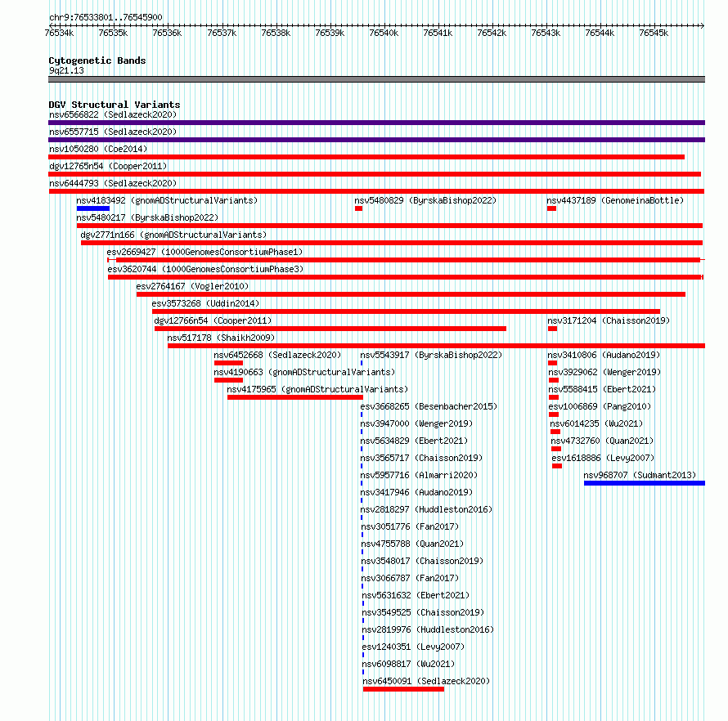Select nsv5480217 (ByrskaBishop2022) label
Screen dimensions: 728x721
tap(147, 217)
